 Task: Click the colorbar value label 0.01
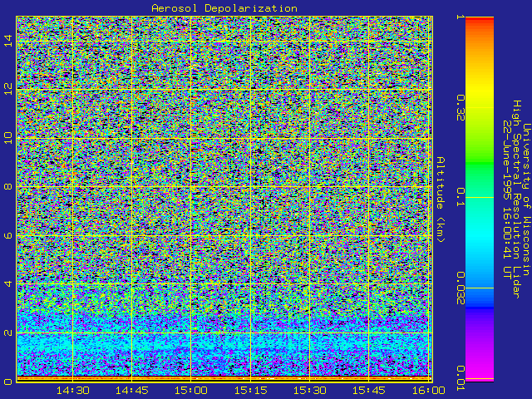click(x=460, y=378)
